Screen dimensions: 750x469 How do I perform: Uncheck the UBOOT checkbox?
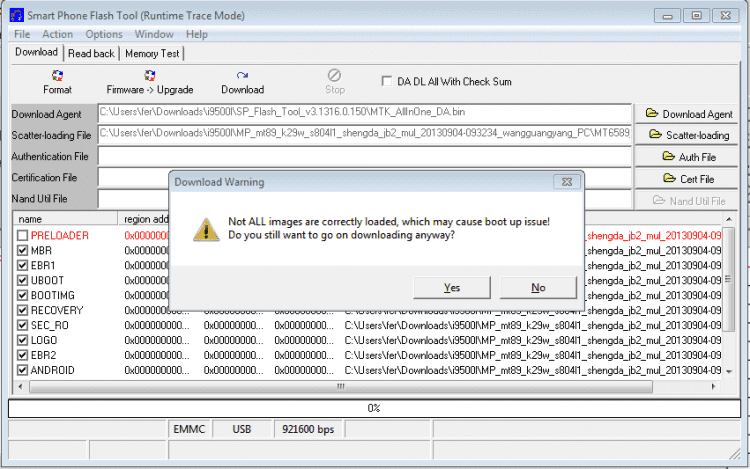22,280
